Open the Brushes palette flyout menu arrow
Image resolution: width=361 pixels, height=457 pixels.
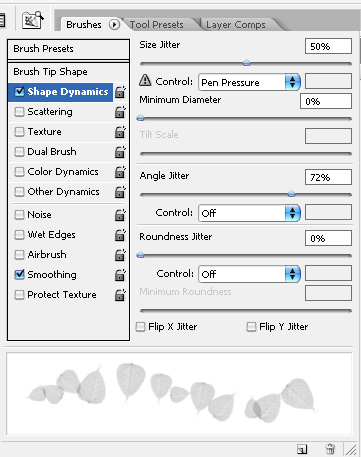click(114, 25)
